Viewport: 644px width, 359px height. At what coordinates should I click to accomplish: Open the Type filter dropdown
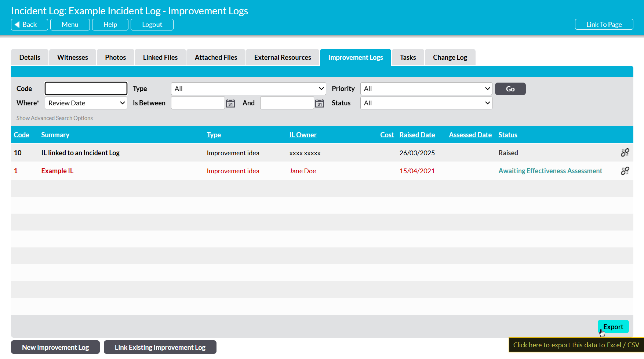point(248,89)
